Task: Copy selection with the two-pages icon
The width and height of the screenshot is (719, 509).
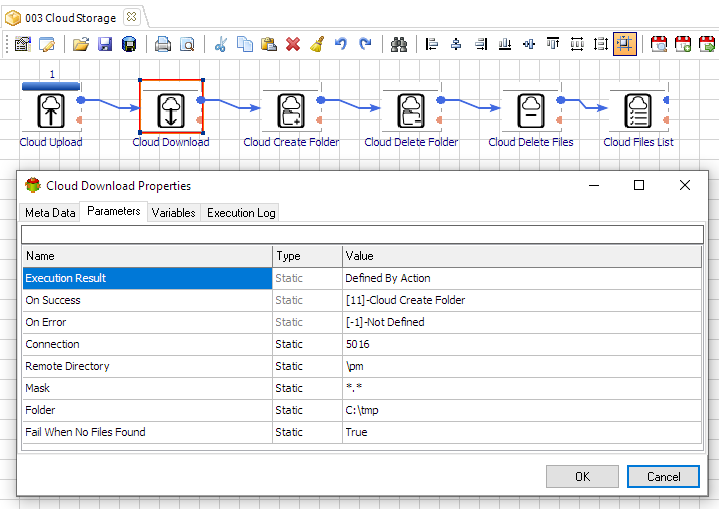Action: click(245, 44)
